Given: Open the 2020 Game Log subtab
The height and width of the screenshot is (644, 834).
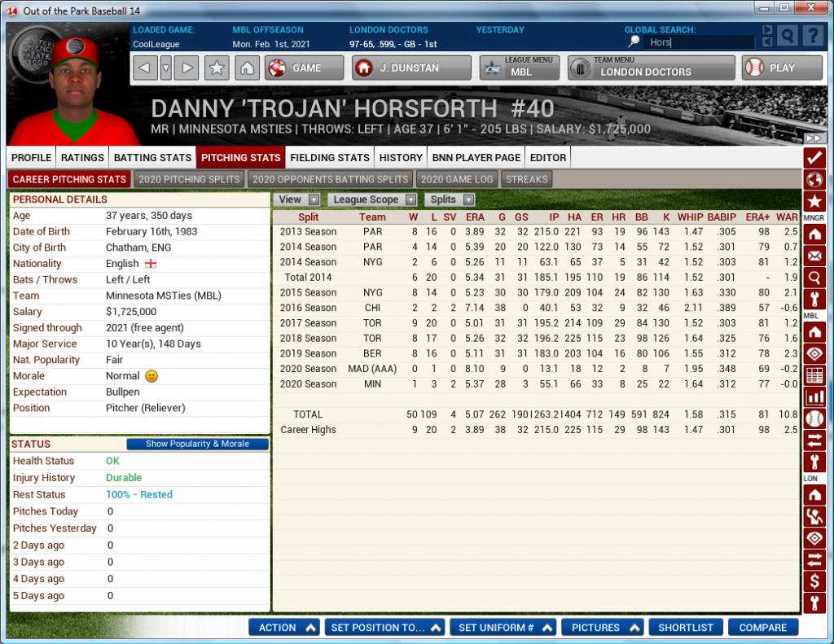Looking at the screenshot, I should point(456,179).
